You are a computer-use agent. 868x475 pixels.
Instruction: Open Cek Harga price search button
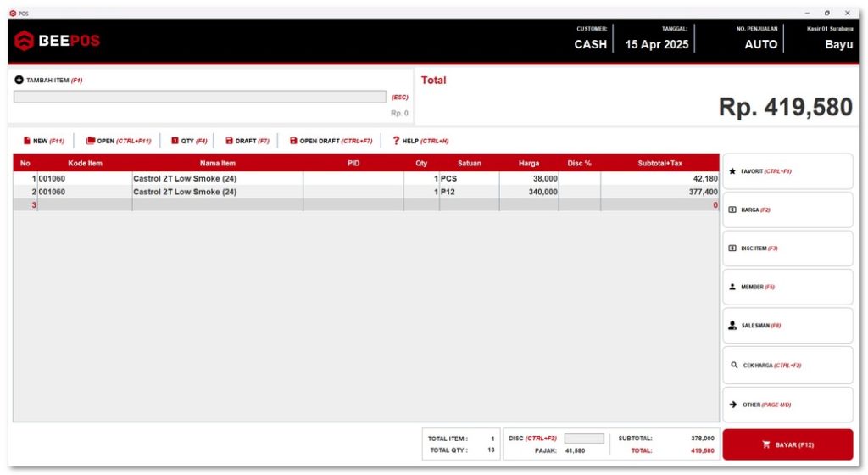pos(787,365)
